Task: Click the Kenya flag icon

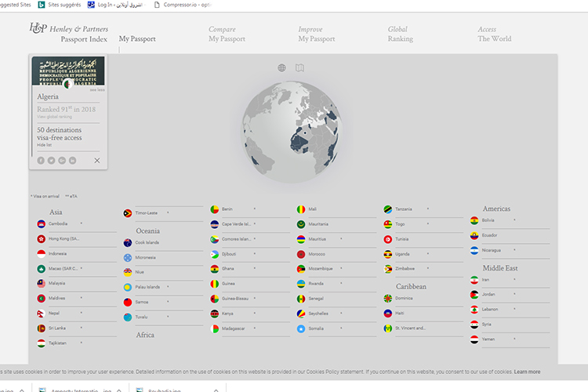Action: pos(215,314)
